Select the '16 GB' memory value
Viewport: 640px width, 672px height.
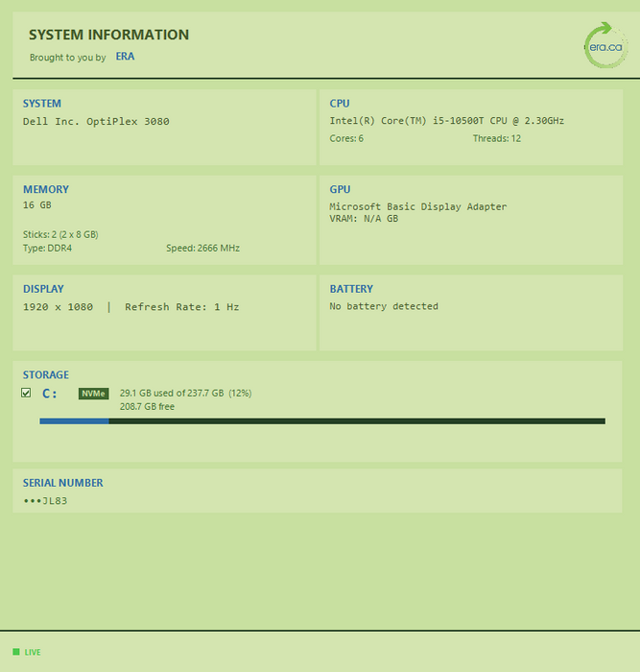36,204
